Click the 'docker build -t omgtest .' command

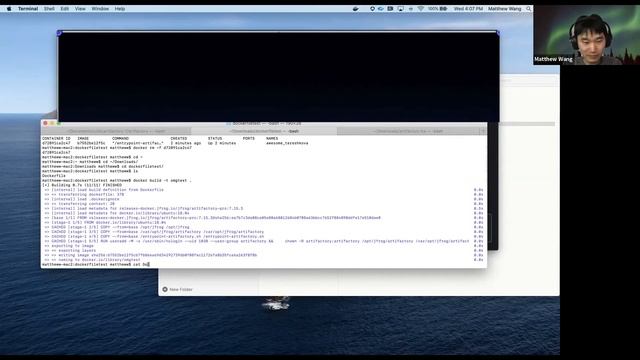click(162, 180)
